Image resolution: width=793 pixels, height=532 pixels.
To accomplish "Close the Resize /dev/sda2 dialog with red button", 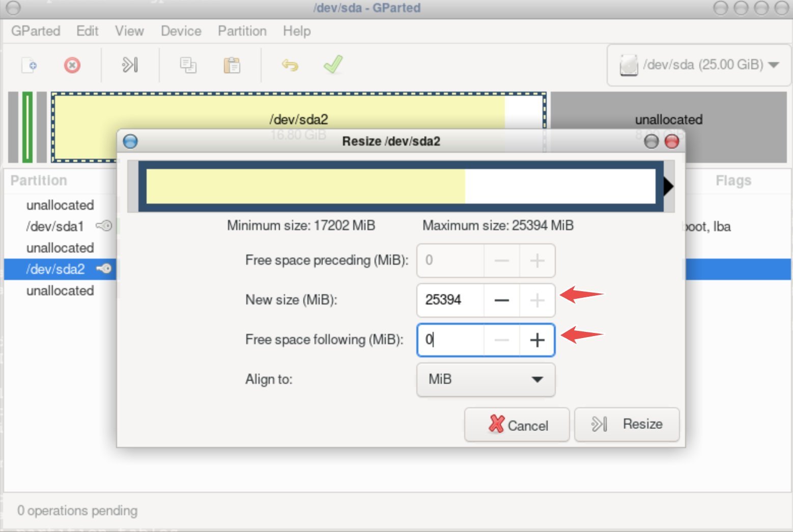I will click(x=672, y=141).
